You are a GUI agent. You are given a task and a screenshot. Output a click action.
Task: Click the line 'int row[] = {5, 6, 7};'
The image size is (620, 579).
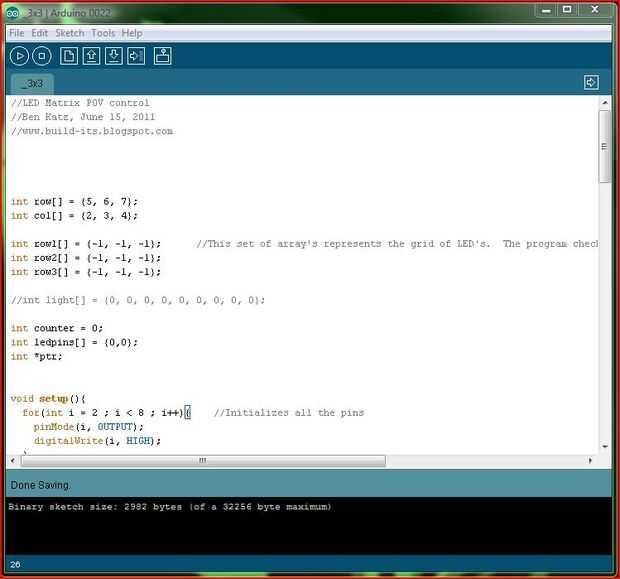(74, 202)
